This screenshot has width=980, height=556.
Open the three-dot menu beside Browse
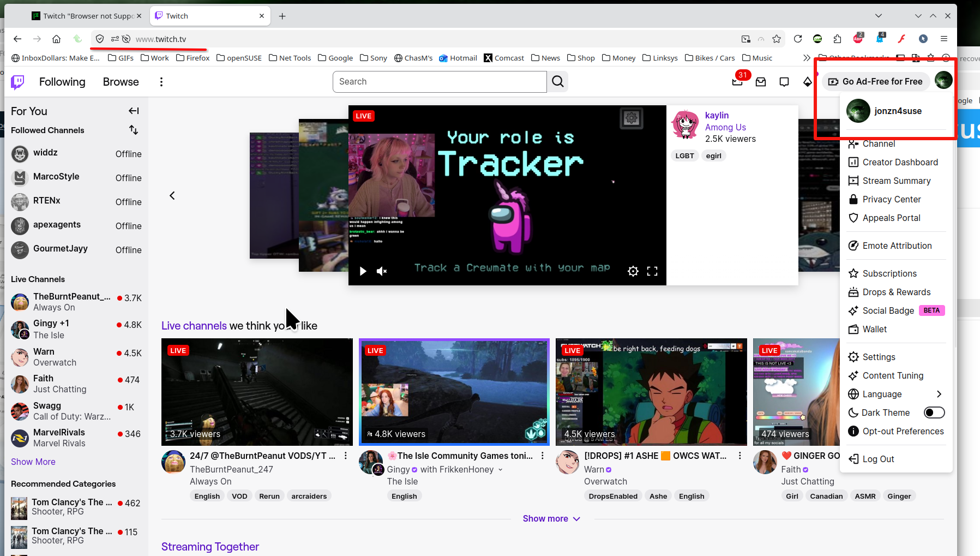161,82
